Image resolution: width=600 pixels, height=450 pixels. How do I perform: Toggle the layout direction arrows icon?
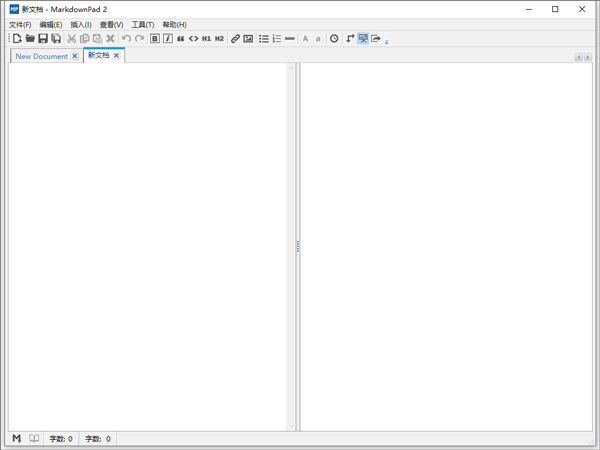coord(350,39)
